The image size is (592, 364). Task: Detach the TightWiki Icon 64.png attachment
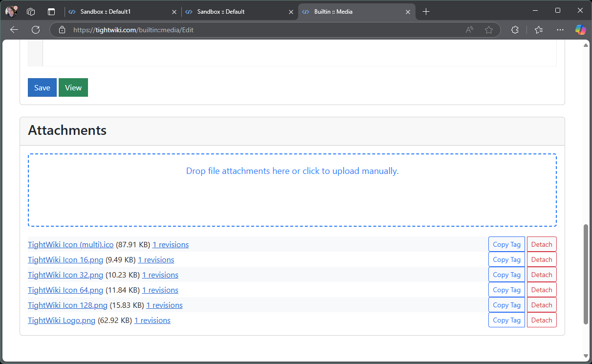(x=541, y=290)
